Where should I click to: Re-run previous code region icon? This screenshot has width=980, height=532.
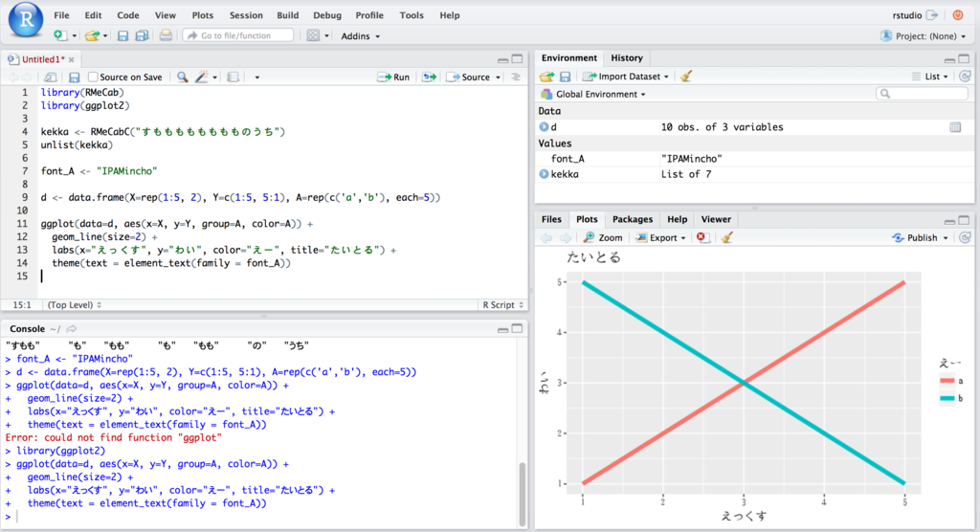click(429, 77)
